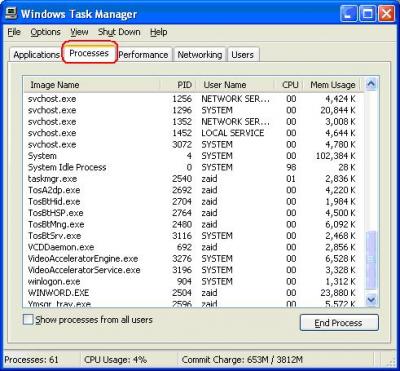Open the Options menu
This screenshot has width=400, height=371.
point(45,32)
